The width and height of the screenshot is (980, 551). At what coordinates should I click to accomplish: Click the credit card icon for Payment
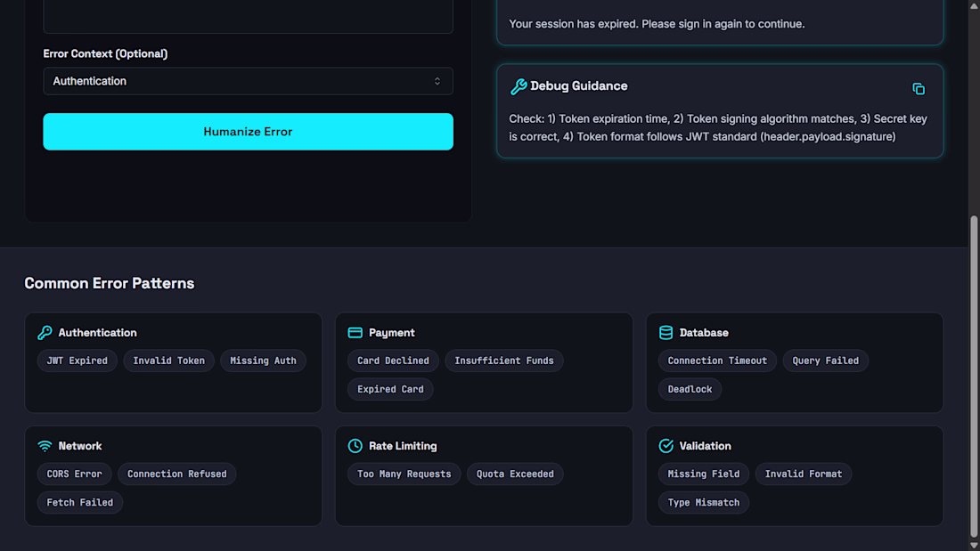click(355, 333)
